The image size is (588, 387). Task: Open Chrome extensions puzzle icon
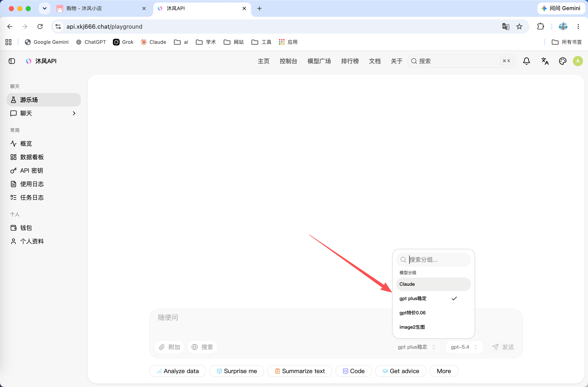pos(541,27)
